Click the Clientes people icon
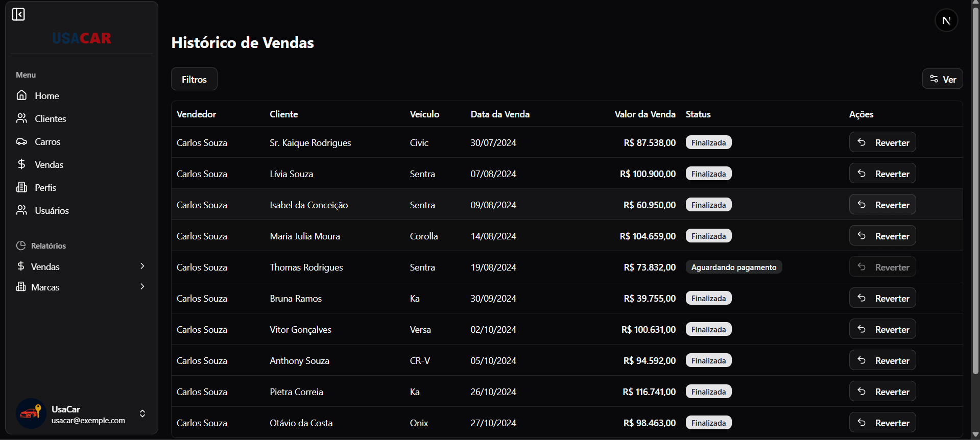 coord(21,118)
